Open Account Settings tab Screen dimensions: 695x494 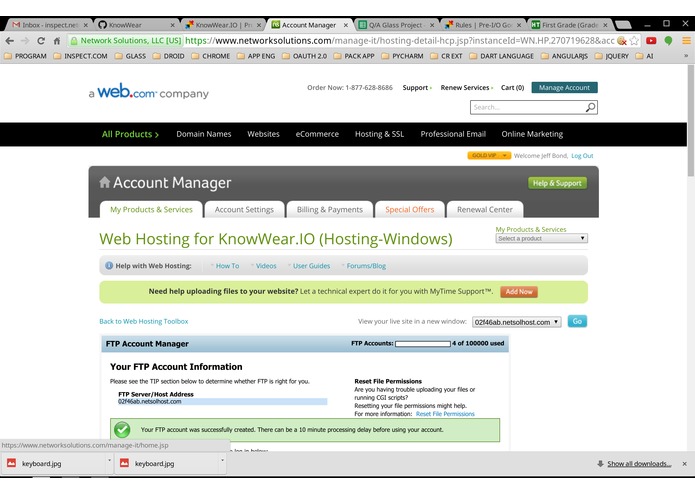coord(244,210)
